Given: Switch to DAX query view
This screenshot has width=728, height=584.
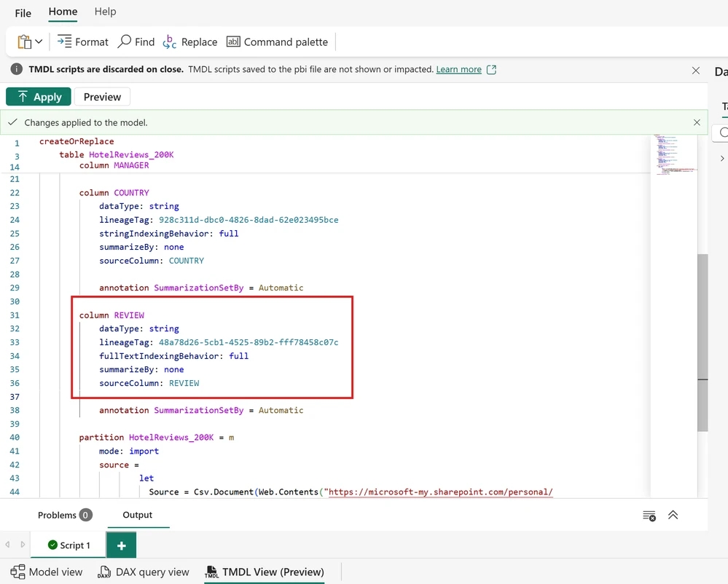Looking at the screenshot, I should [x=144, y=572].
